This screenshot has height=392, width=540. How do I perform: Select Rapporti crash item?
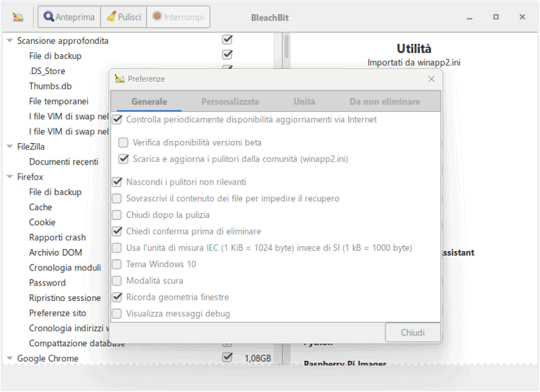[x=57, y=237]
